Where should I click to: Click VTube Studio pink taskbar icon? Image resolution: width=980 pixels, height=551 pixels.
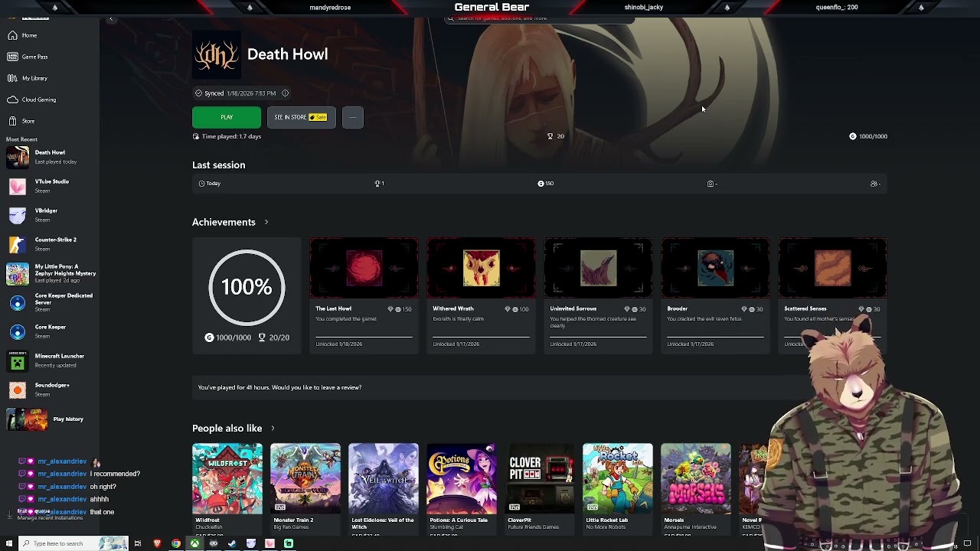coord(269,543)
